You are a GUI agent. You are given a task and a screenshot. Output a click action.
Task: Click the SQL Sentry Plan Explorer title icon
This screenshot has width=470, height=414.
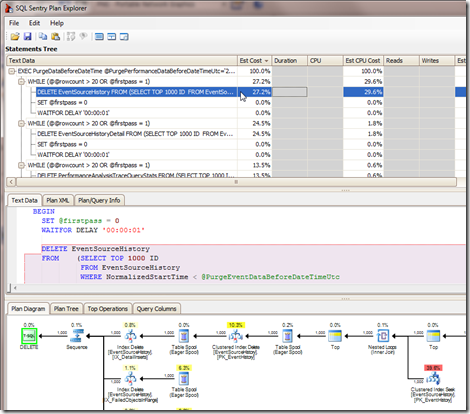pyautogui.click(x=9, y=8)
